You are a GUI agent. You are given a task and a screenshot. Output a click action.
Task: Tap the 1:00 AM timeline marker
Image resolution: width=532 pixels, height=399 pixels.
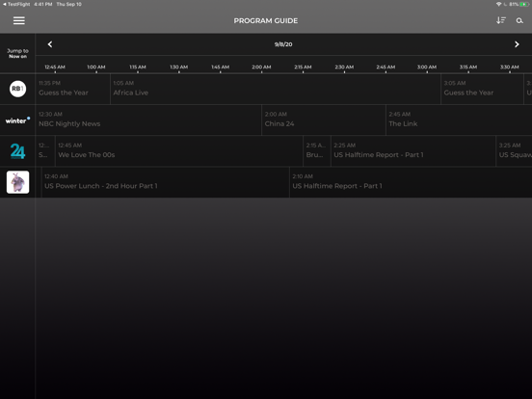pyautogui.click(x=96, y=67)
